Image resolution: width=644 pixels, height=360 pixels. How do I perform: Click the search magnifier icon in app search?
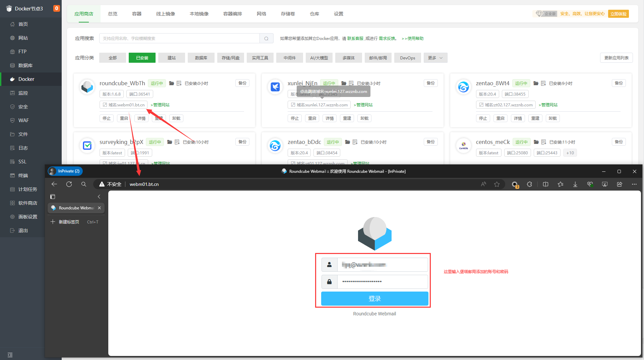pyautogui.click(x=267, y=39)
